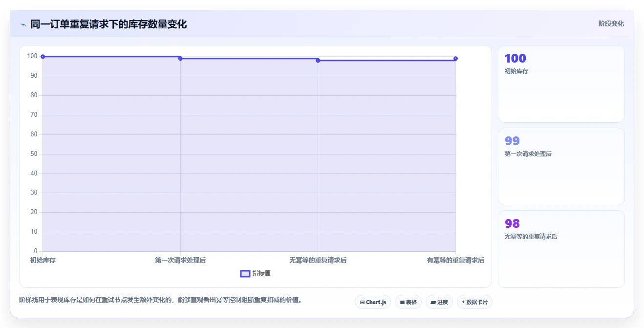The width and height of the screenshot is (644, 328).
Task: Click the y-axis value 50
Action: [34, 154]
